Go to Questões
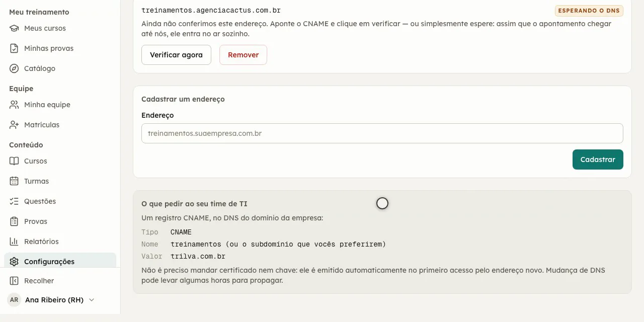Viewport: 644px width, 322px height. click(60, 201)
